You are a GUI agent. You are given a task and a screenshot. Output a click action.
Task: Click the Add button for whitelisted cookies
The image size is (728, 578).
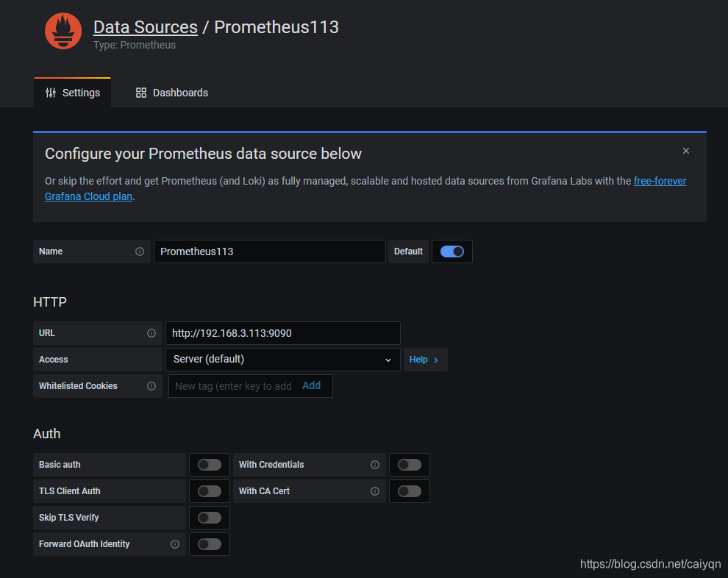pyautogui.click(x=312, y=386)
